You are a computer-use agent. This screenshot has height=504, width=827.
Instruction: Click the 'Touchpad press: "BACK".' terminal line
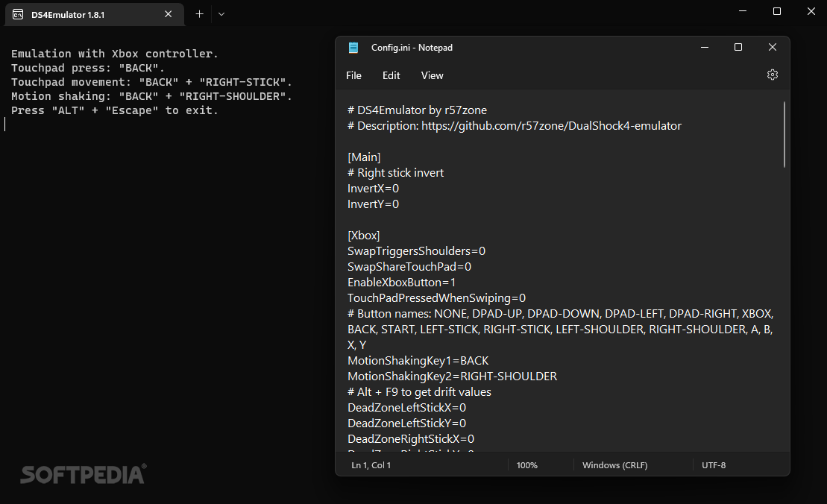tap(87, 68)
